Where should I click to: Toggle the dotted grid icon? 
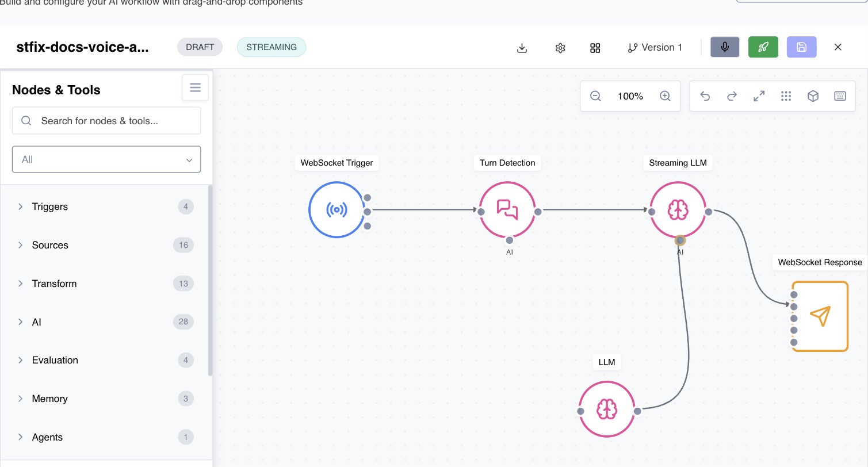(786, 96)
